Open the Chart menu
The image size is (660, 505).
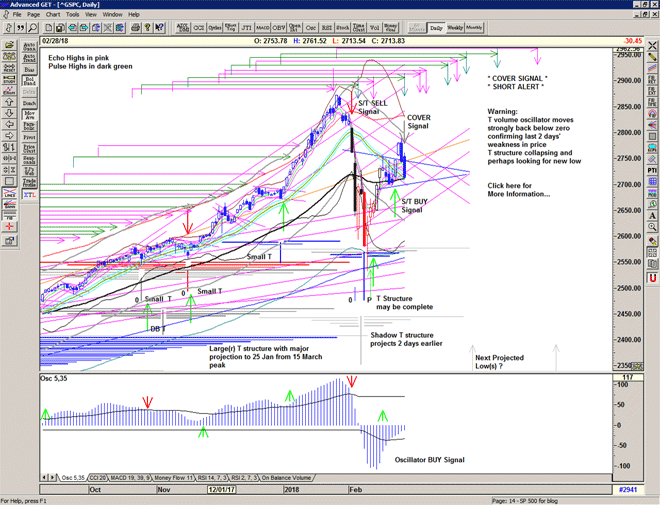(x=53, y=15)
